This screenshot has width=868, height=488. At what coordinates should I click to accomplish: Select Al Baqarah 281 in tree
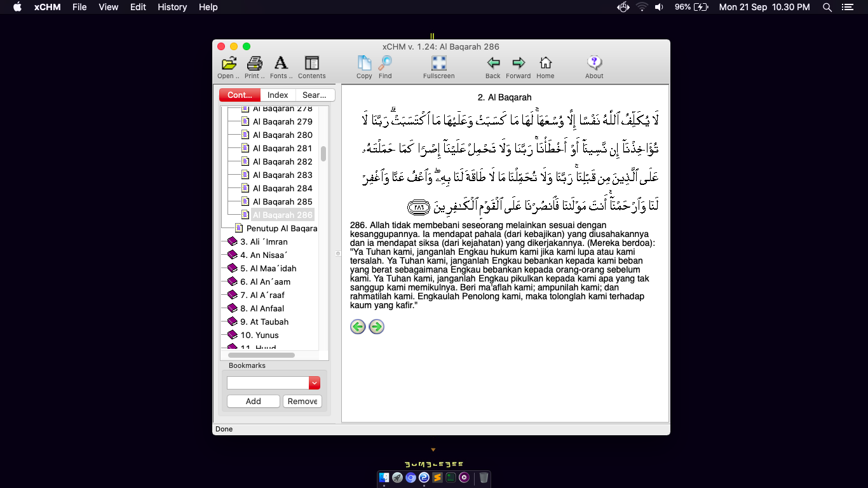point(283,148)
